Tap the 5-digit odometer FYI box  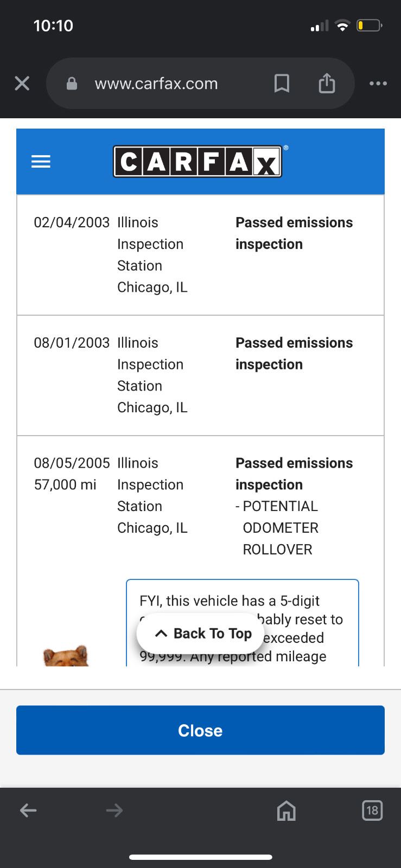point(243,623)
